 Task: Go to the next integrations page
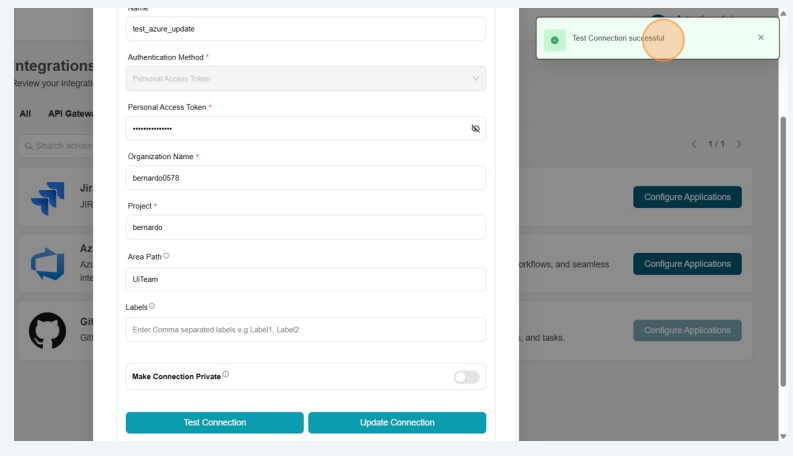(x=739, y=144)
